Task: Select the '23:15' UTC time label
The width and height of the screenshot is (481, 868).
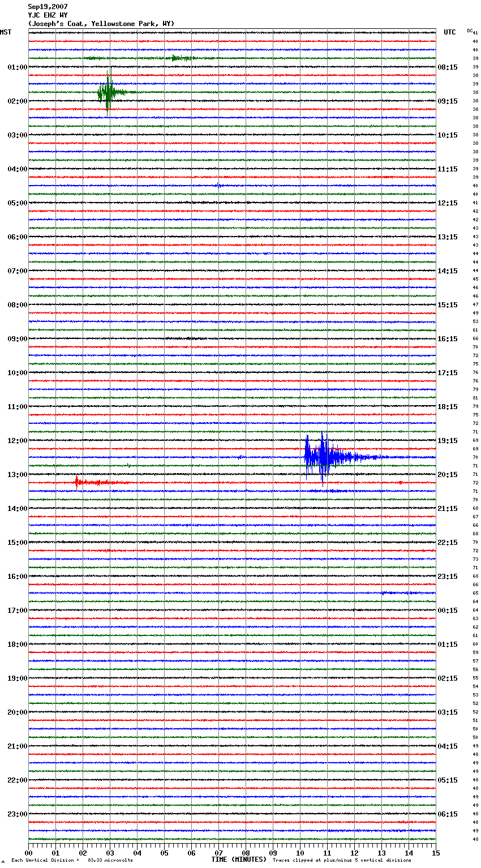Action: [x=448, y=577]
